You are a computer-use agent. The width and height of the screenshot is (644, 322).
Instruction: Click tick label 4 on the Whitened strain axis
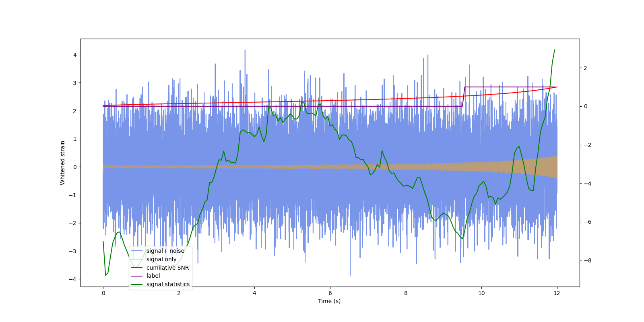tap(75, 55)
